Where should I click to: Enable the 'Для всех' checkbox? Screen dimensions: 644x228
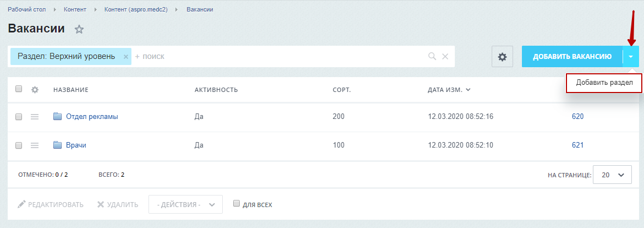tap(236, 203)
